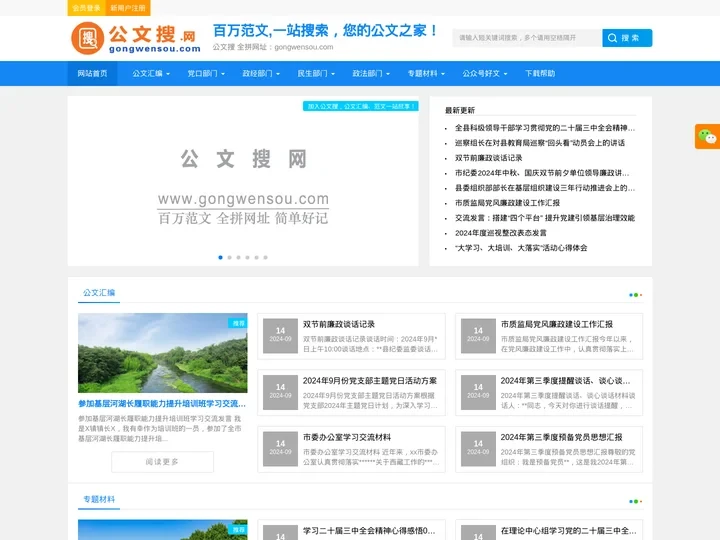Open 在理论中心组学习党的二十届三中全 card
720x540 pixels.
tap(568, 531)
